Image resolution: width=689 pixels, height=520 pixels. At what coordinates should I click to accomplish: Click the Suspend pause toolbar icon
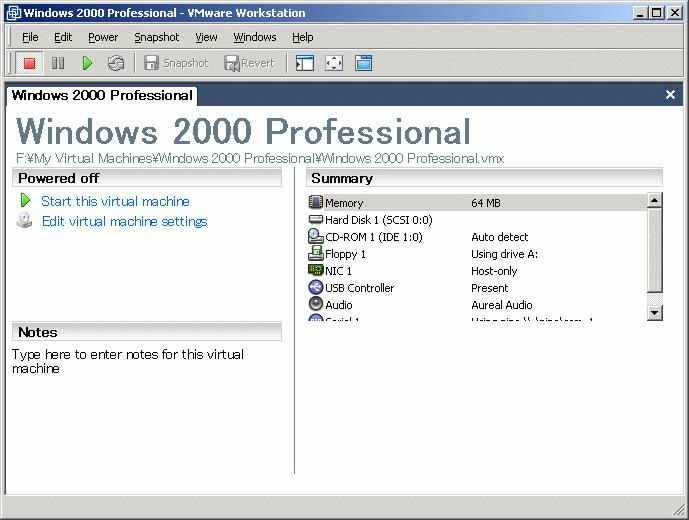(x=58, y=63)
